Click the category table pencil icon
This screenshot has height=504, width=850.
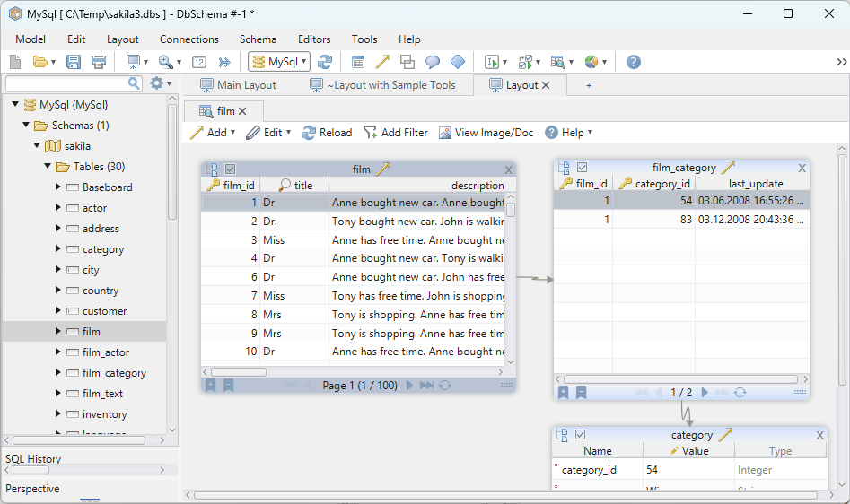point(725,434)
